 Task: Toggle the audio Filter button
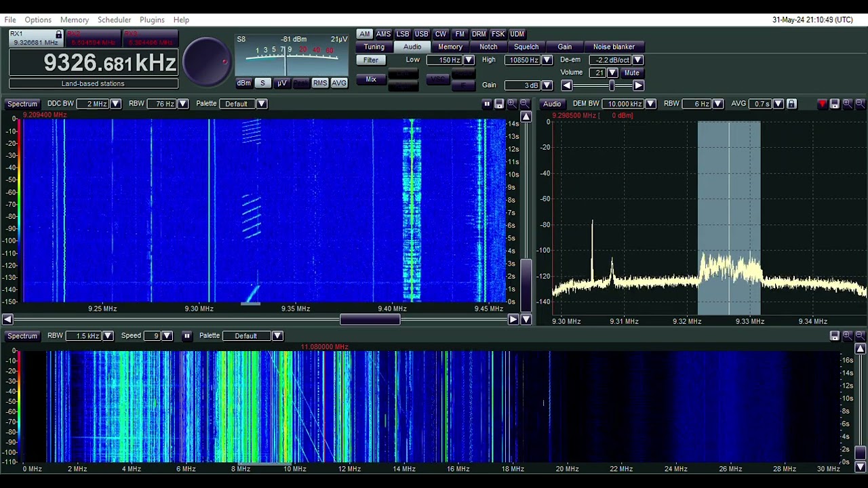pyautogui.click(x=370, y=60)
